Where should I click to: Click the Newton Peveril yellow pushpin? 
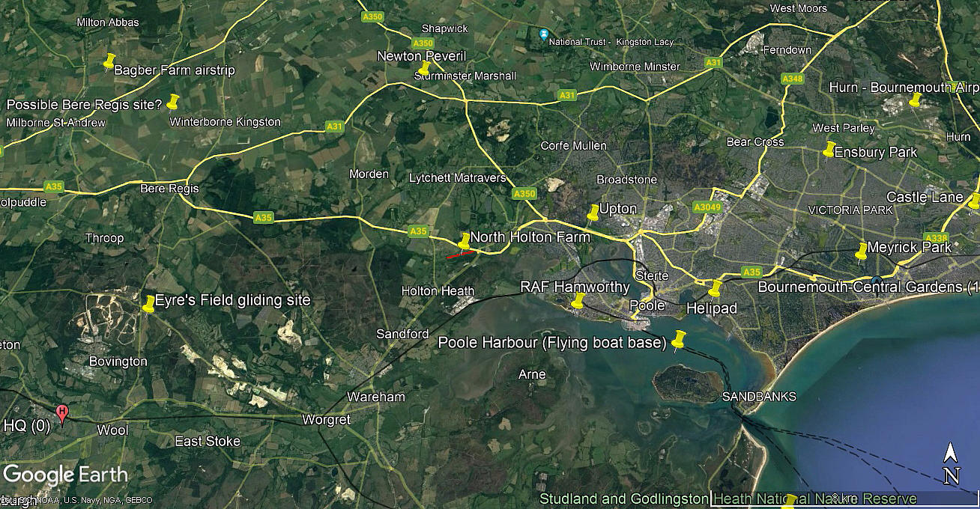[423, 70]
